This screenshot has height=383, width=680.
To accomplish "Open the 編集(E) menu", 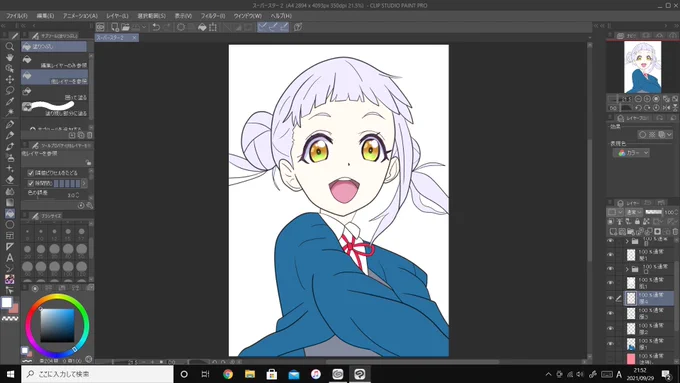I will pos(45,16).
